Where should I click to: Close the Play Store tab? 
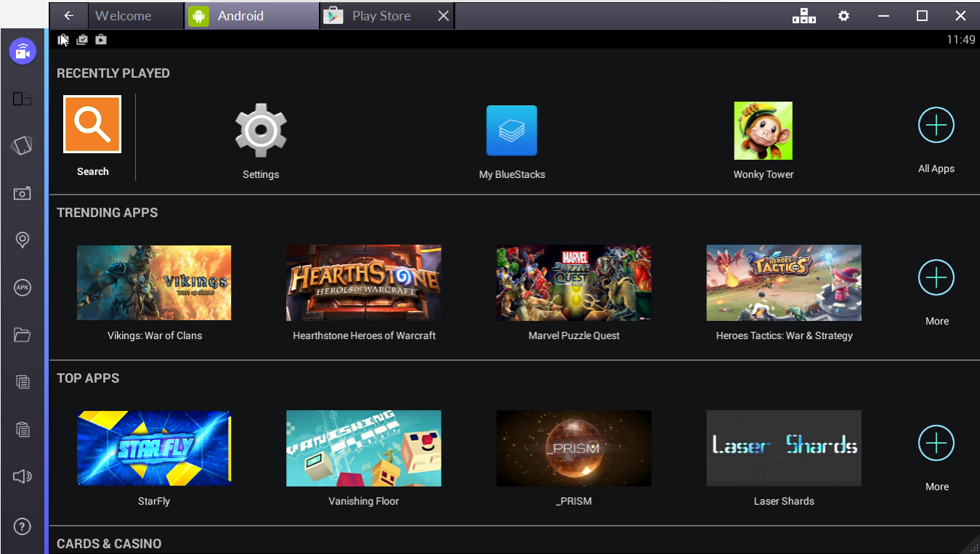click(x=443, y=16)
